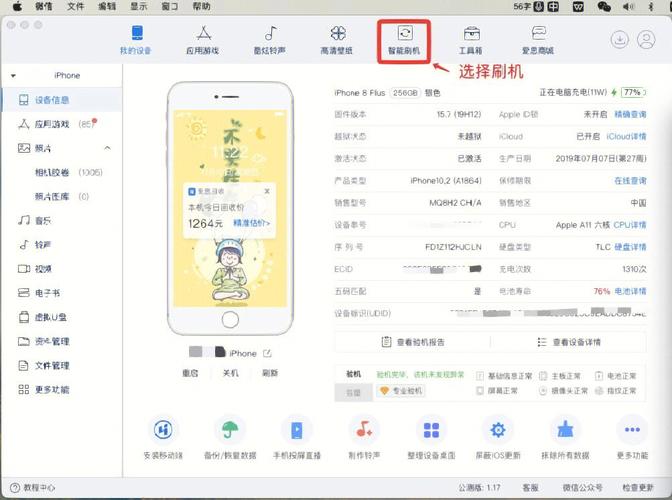Viewport: 672px width, 500px height.
Task: Open 虚拟U盘 in the sidebar
Action: click(42, 317)
